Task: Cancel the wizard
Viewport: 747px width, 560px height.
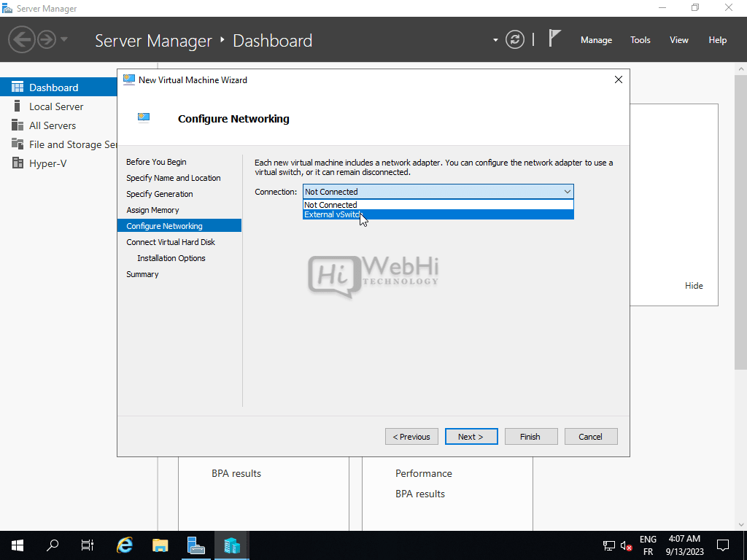Action: point(591,437)
